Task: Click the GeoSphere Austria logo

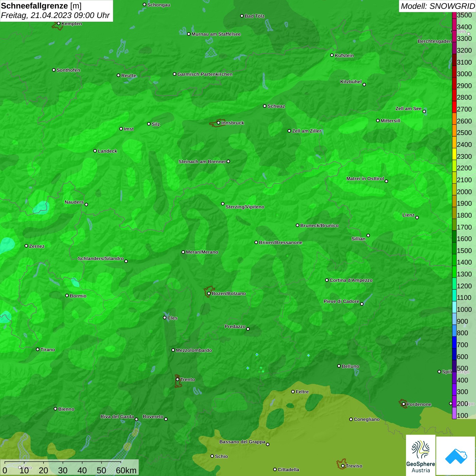Action: coord(421,456)
